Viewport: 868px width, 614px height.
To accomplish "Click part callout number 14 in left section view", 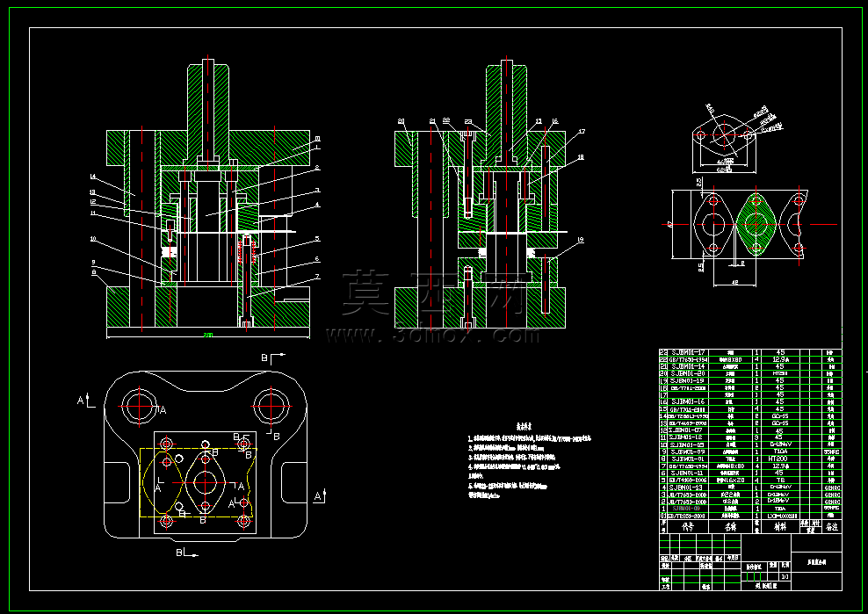I will coord(93,176).
